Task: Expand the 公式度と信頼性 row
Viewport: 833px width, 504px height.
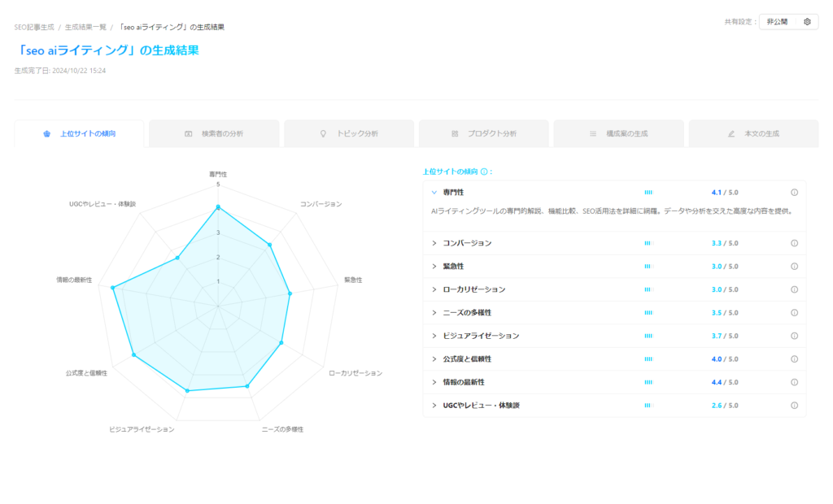Action: point(434,359)
